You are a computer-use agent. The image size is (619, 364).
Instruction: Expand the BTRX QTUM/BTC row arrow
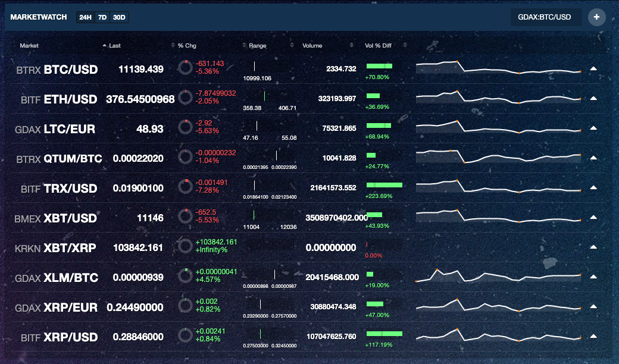[593, 158]
